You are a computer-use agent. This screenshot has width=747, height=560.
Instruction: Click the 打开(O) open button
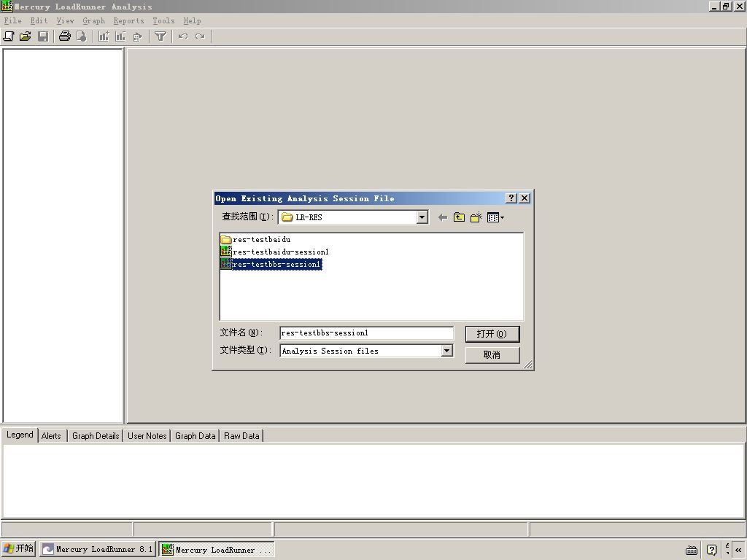[492, 334]
